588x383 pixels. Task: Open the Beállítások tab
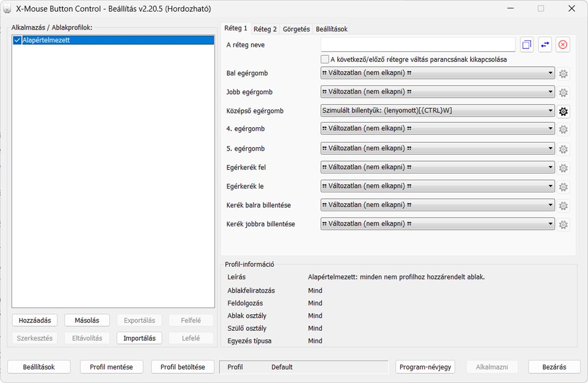[332, 29]
